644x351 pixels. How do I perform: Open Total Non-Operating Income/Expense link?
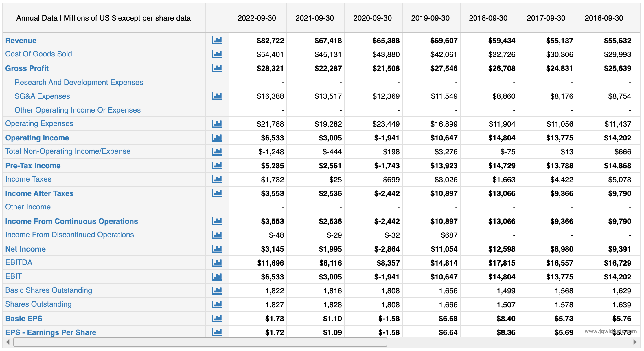coord(68,151)
